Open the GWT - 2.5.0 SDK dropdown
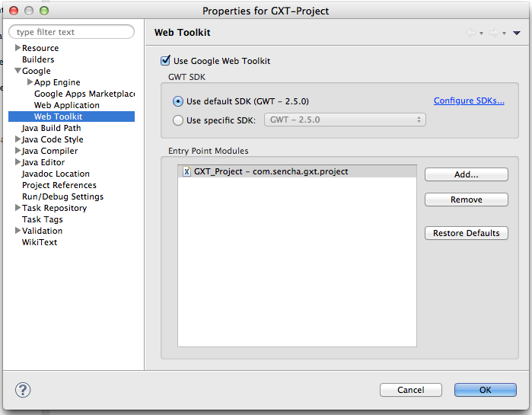 pyautogui.click(x=345, y=120)
